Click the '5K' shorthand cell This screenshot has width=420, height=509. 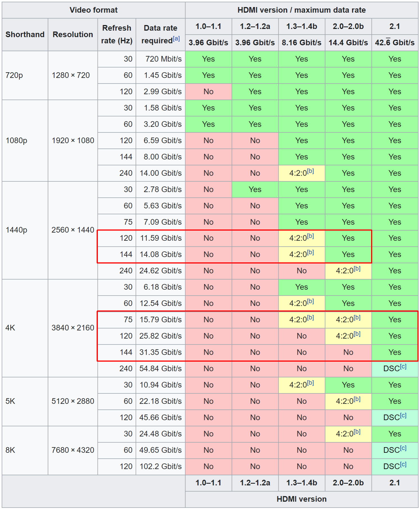[25, 401]
